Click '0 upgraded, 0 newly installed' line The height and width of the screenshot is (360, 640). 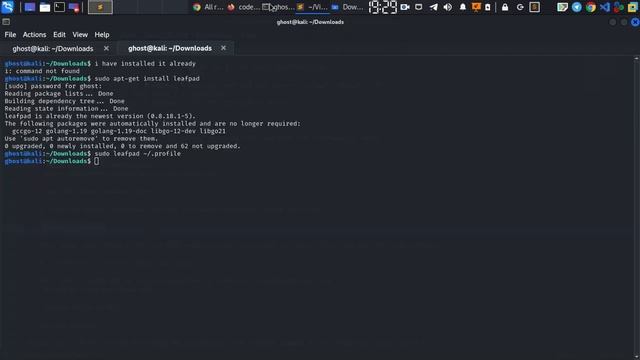click(x=122, y=146)
